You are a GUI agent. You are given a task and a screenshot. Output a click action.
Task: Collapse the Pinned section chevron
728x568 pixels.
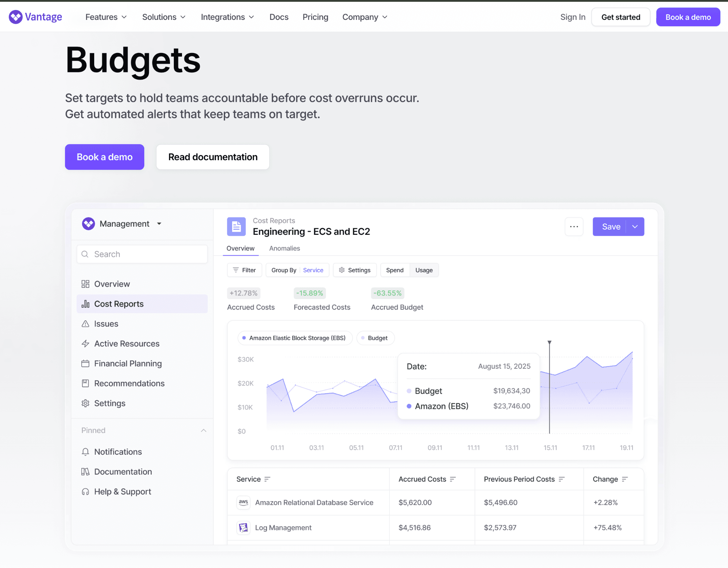click(204, 431)
